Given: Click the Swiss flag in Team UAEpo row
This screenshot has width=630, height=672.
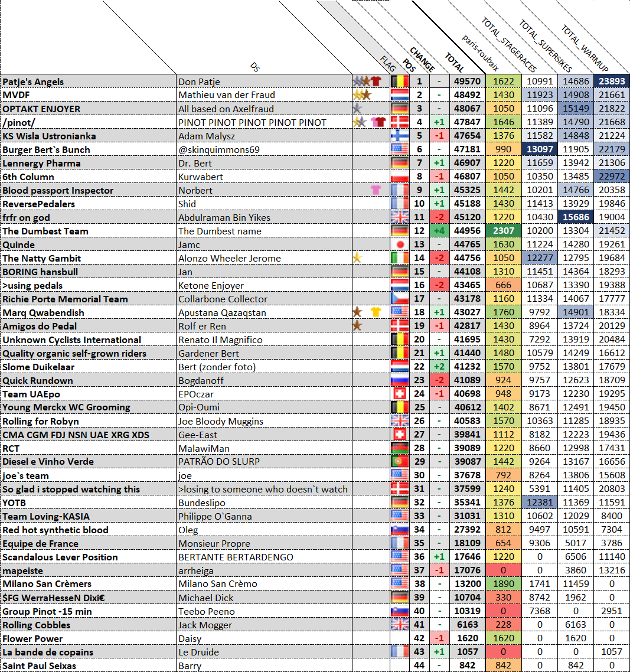Looking at the screenshot, I should click(x=399, y=393).
